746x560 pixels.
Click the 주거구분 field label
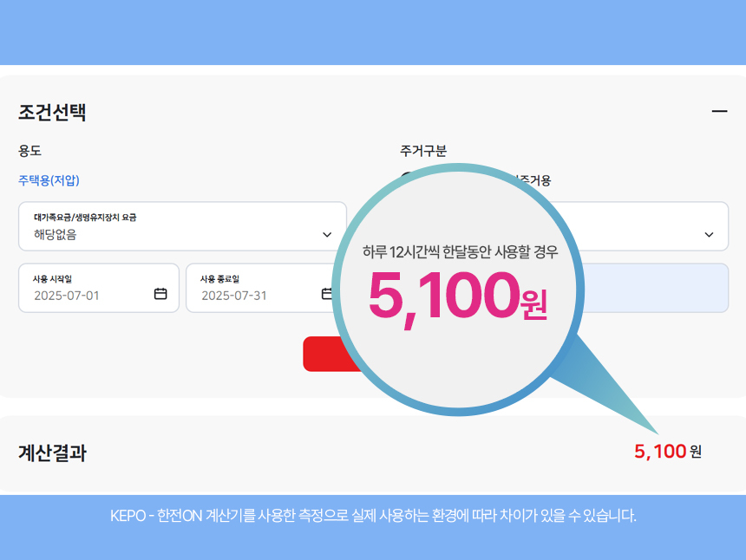click(x=423, y=151)
